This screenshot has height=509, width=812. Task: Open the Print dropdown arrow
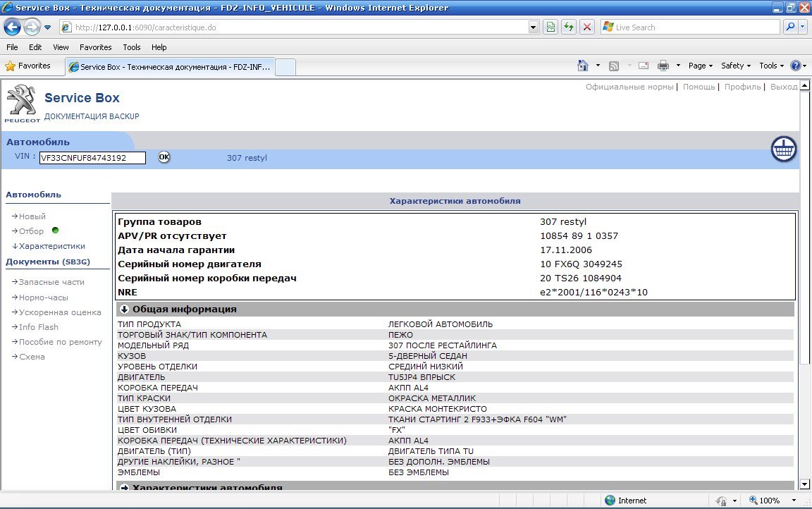coord(678,66)
